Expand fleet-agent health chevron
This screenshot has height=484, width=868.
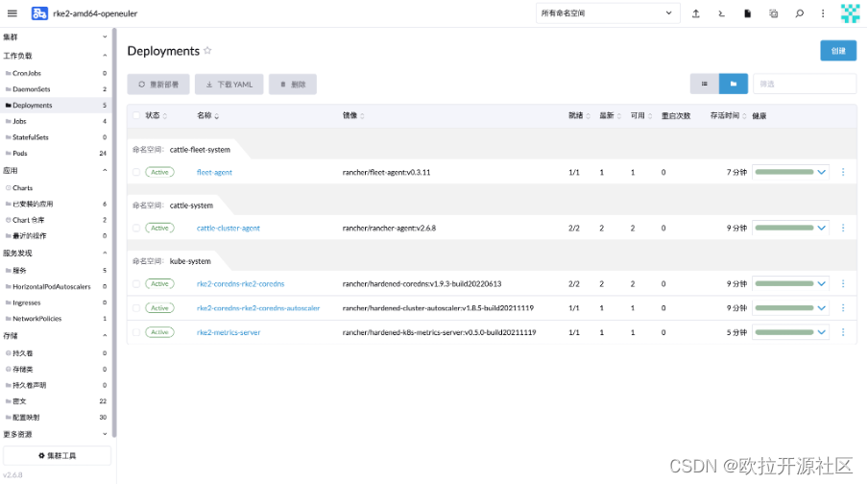(822, 172)
